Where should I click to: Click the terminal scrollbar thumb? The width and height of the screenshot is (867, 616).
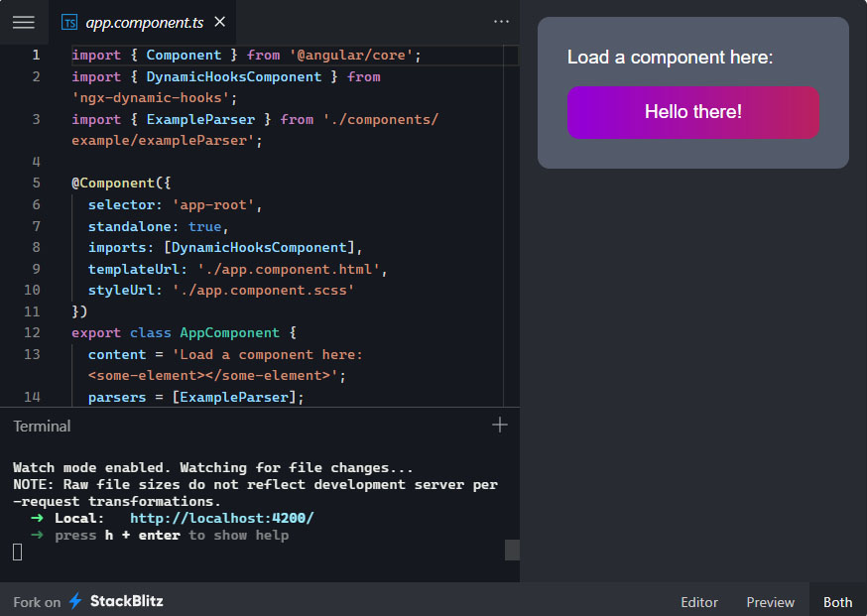(512, 550)
